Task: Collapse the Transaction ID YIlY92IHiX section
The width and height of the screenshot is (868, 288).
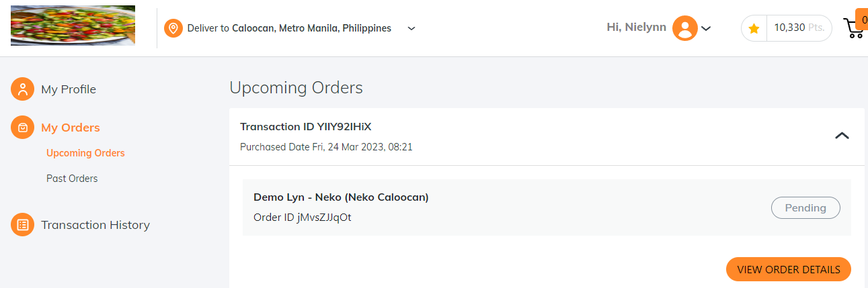Action: point(842,136)
